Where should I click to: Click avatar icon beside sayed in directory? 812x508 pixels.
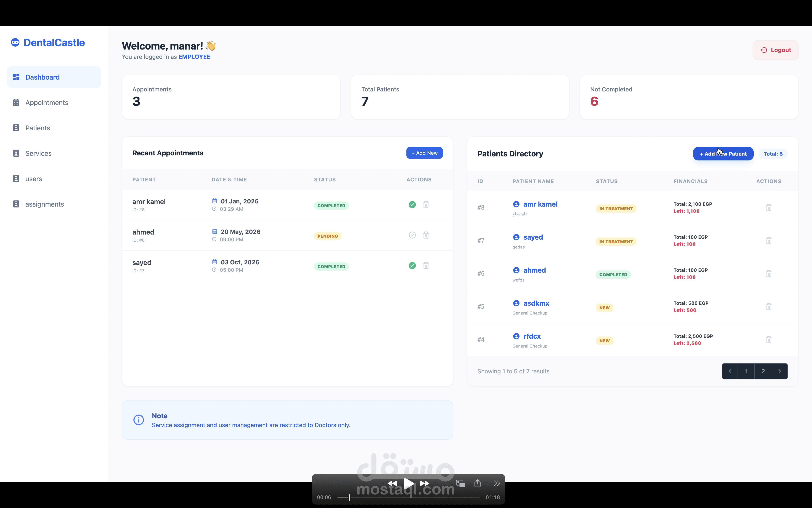pos(516,237)
